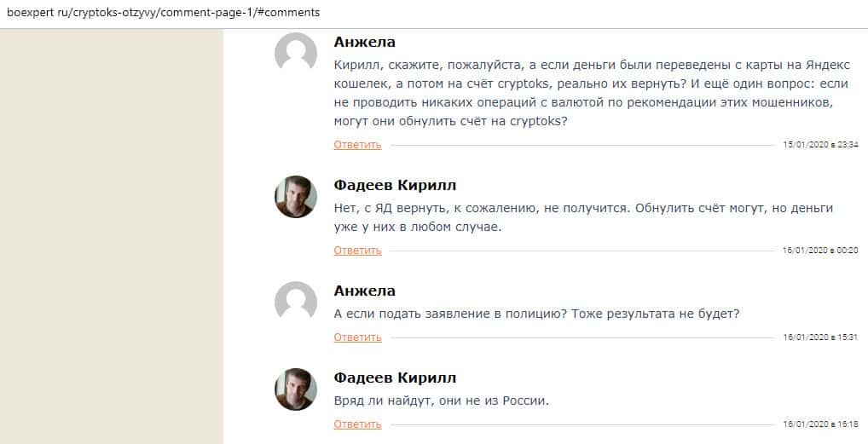Focus the boexpert URL in the address bar
868x444 pixels.
point(161,13)
